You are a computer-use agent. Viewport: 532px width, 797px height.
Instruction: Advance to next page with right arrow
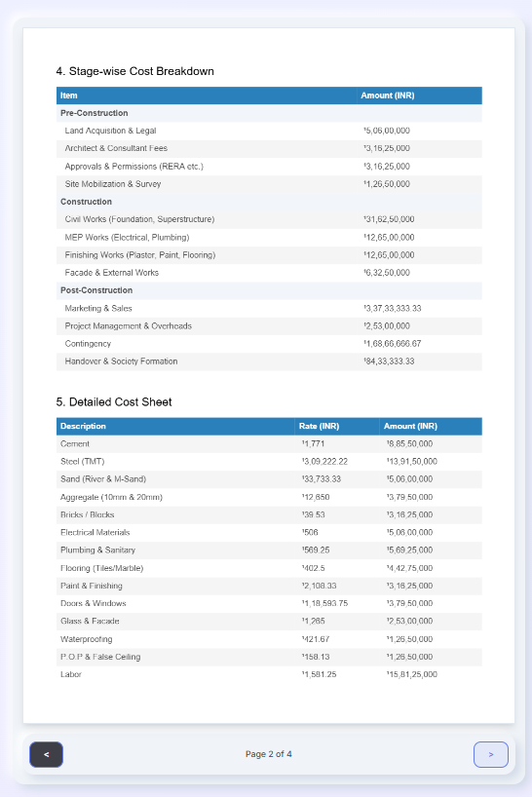click(x=491, y=754)
